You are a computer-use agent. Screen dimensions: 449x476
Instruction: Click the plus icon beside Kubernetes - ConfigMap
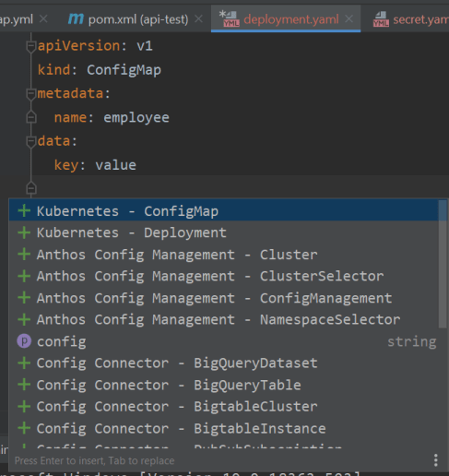(24, 211)
